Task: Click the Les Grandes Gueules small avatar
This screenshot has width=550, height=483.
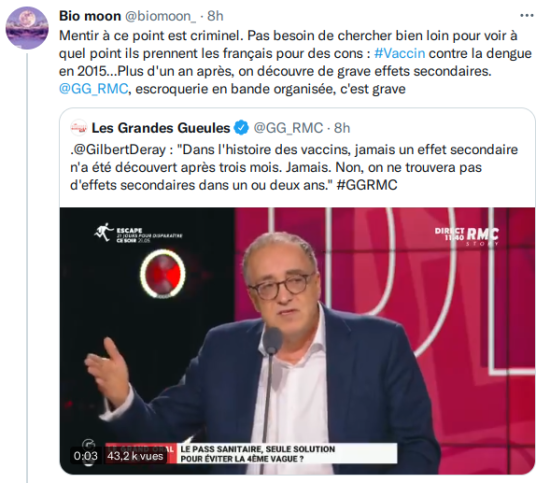Action: 79,128
